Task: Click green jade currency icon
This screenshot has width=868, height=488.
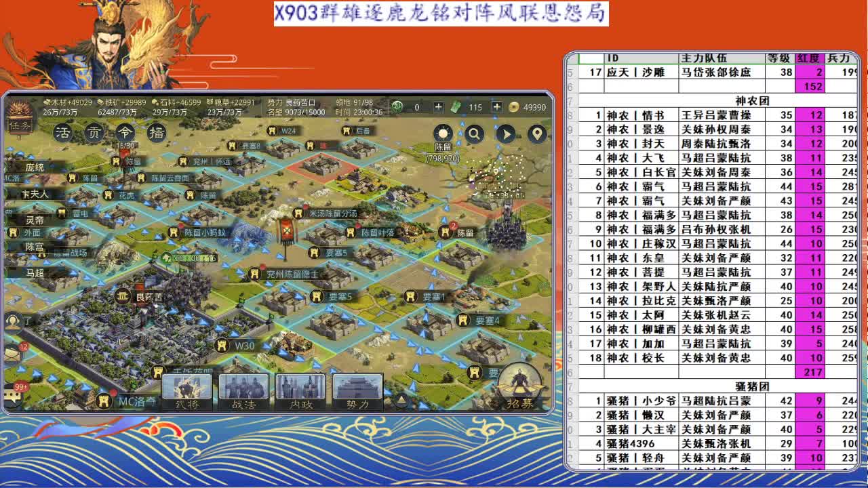Action: [x=398, y=106]
